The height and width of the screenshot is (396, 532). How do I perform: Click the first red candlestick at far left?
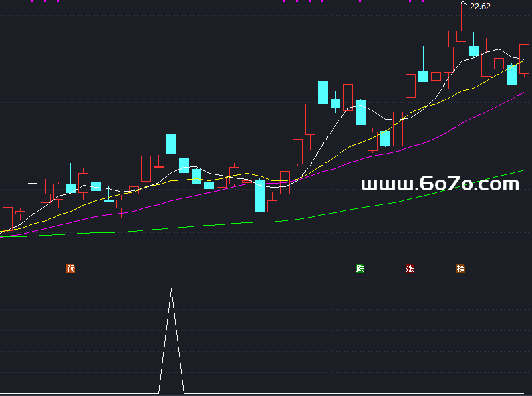click(7, 218)
